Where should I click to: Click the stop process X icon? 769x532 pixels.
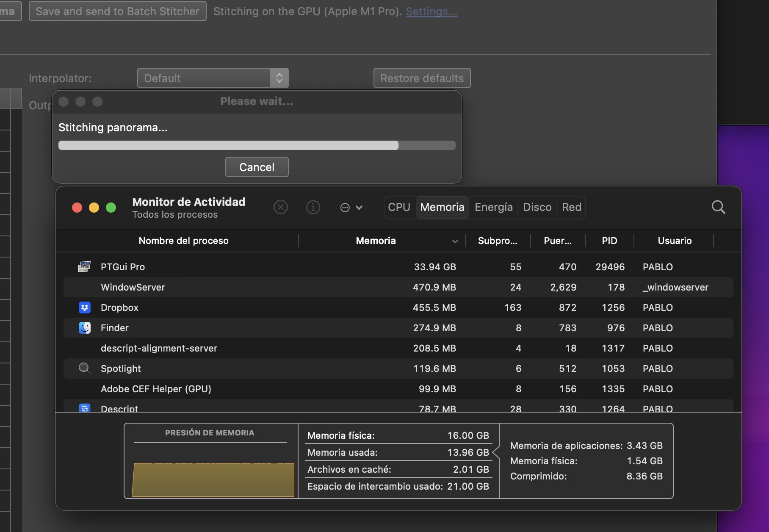[x=280, y=207]
